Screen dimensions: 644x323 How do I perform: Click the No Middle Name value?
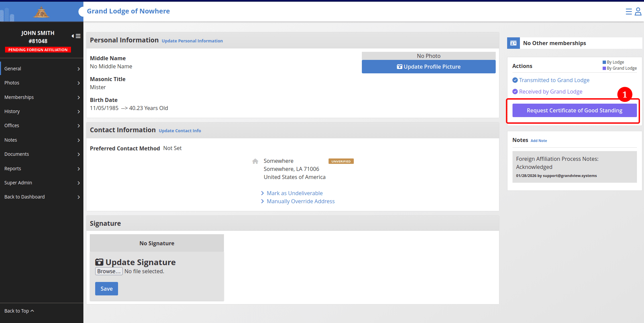pyautogui.click(x=111, y=66)
